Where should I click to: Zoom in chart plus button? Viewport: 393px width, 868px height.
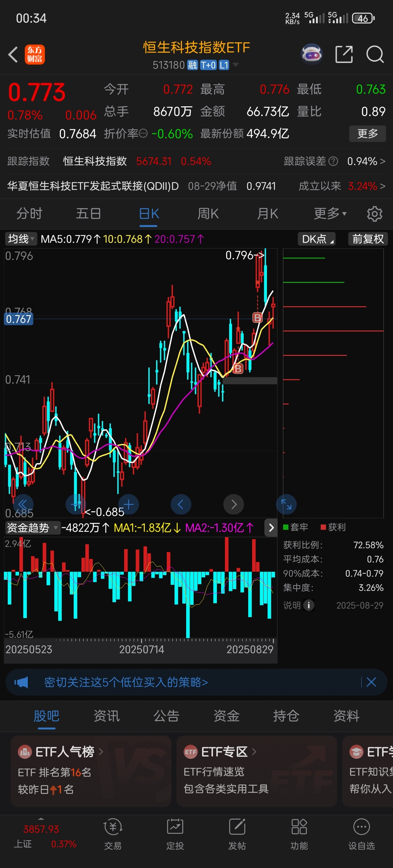point(129,504)
